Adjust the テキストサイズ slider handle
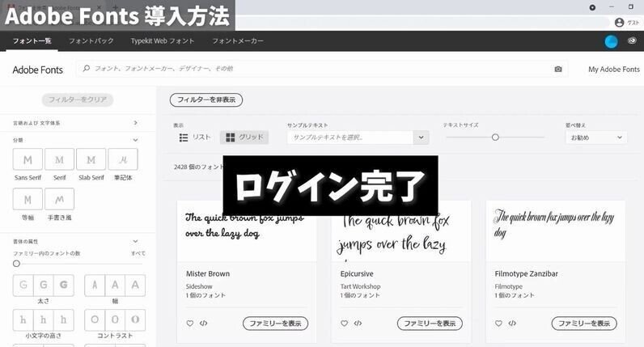This screenshot has width=644, height=347. (495, 138)
